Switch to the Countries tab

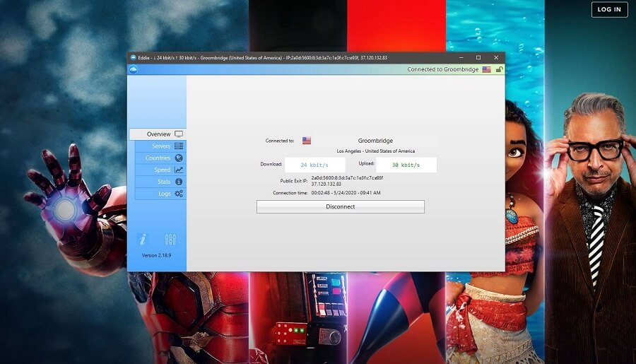(160, 158)
